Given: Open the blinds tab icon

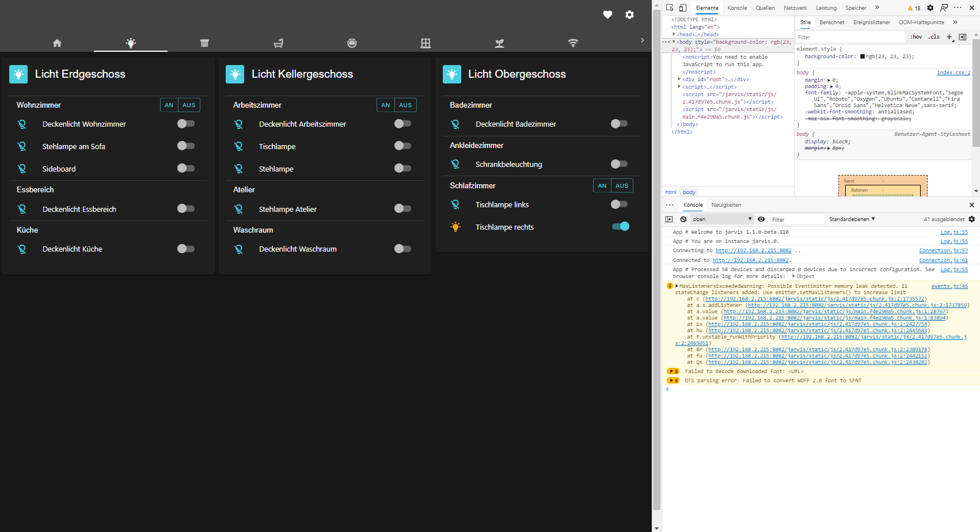Looking at the screenshot, I should pyautogui.click(x=204, y=43).
